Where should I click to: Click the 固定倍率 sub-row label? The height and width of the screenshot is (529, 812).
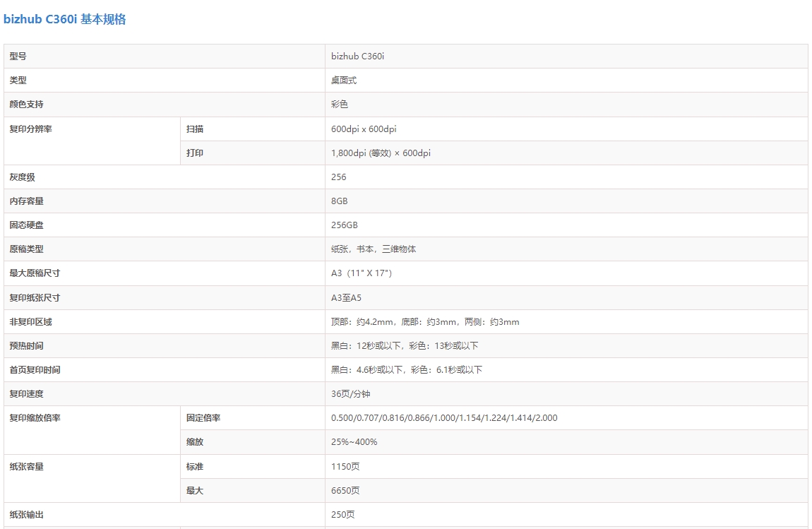click(x=203, y=418)
